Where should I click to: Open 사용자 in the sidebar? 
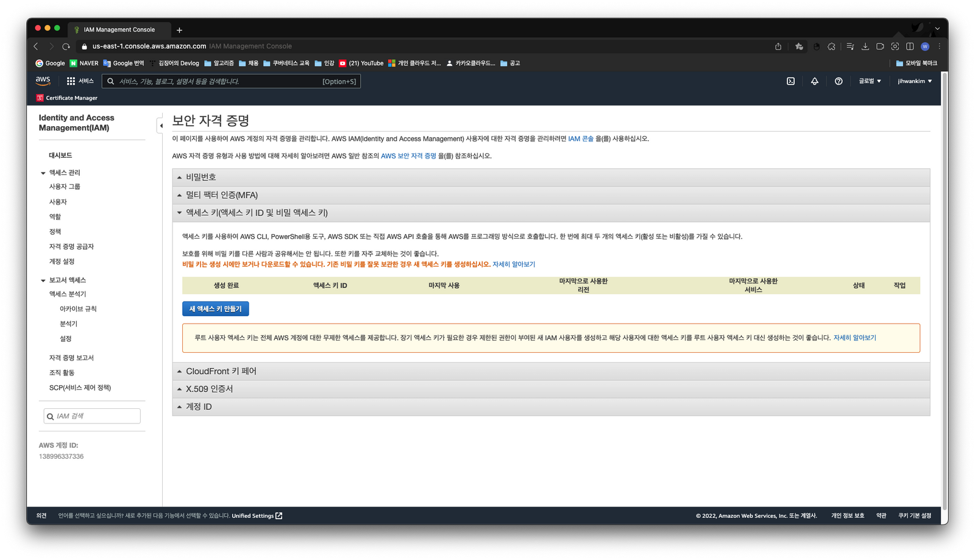[x=58, y=202]
